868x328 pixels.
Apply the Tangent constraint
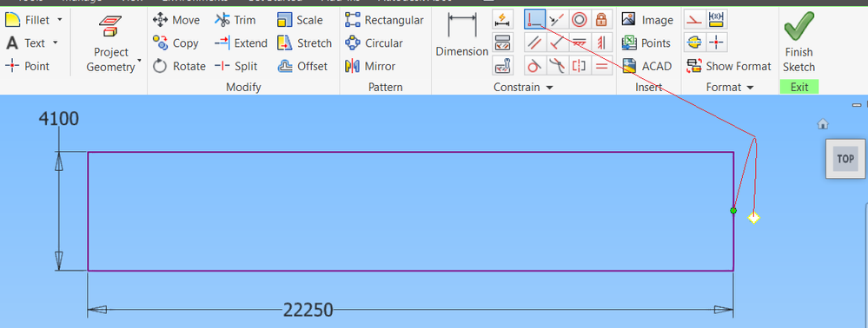[x=534, y=66]
